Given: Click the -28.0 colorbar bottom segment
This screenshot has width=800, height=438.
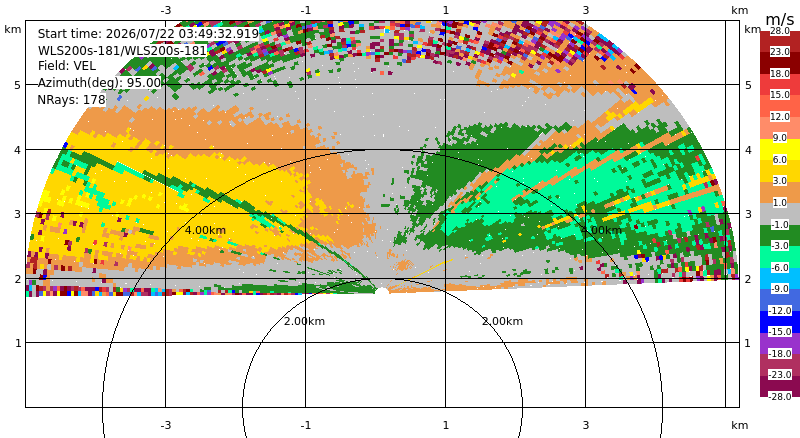Looking at the screenshot, I should click(780, 386).
